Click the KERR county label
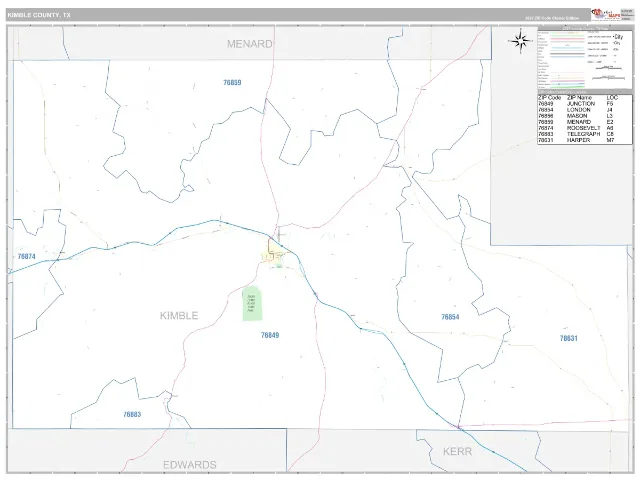The image size is (640, 480). point(458,451)
